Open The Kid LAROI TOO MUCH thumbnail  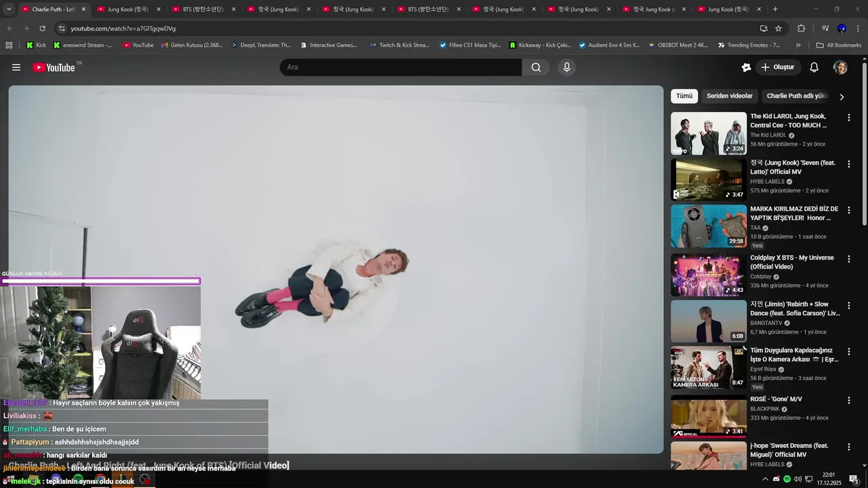click(709, 134)
